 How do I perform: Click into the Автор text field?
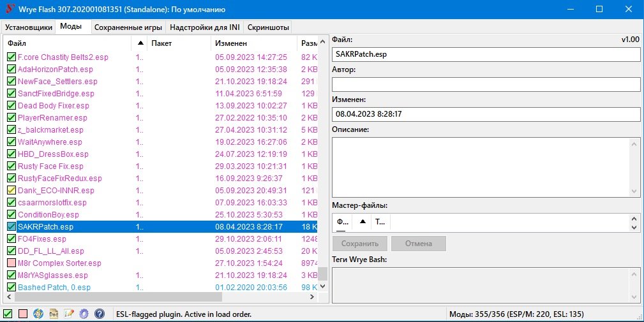[486, 84]
